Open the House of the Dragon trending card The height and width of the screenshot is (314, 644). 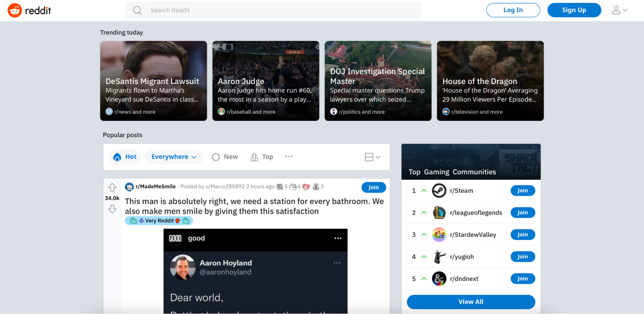[x=490, y=81]
